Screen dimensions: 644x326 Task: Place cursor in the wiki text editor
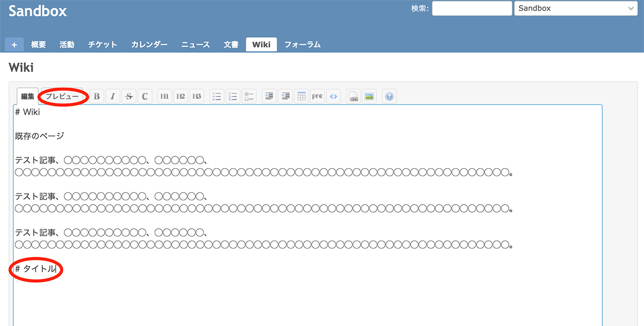point(308,215)
